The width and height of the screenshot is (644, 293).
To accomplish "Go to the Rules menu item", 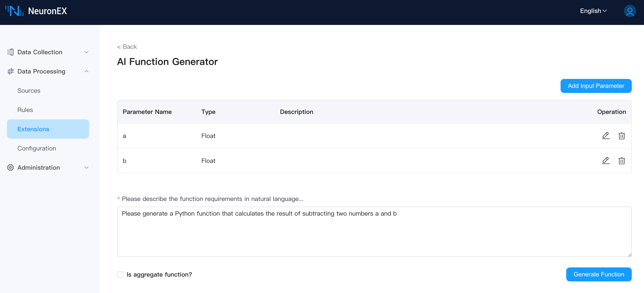I will tap(25, 110).
